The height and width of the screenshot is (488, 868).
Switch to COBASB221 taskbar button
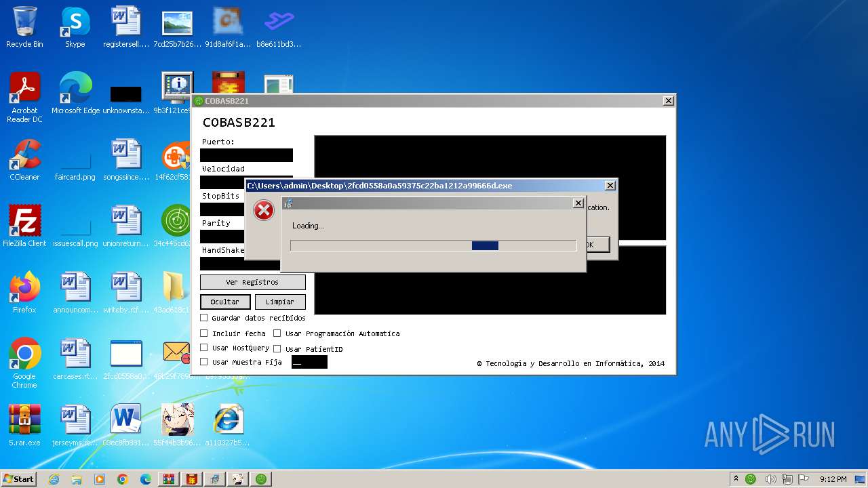pyautogui.click(x=261, y=479)
